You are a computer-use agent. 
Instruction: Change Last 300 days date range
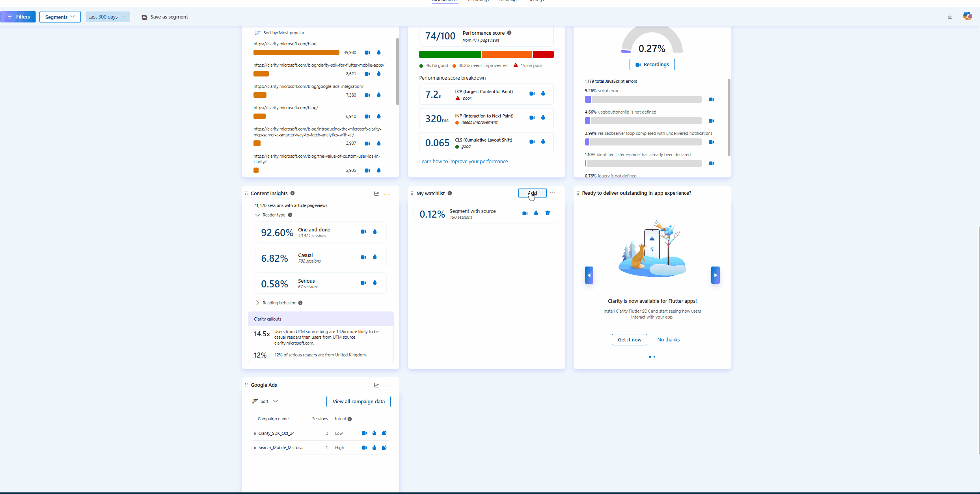pyautogui.click(x=107, y=17)
